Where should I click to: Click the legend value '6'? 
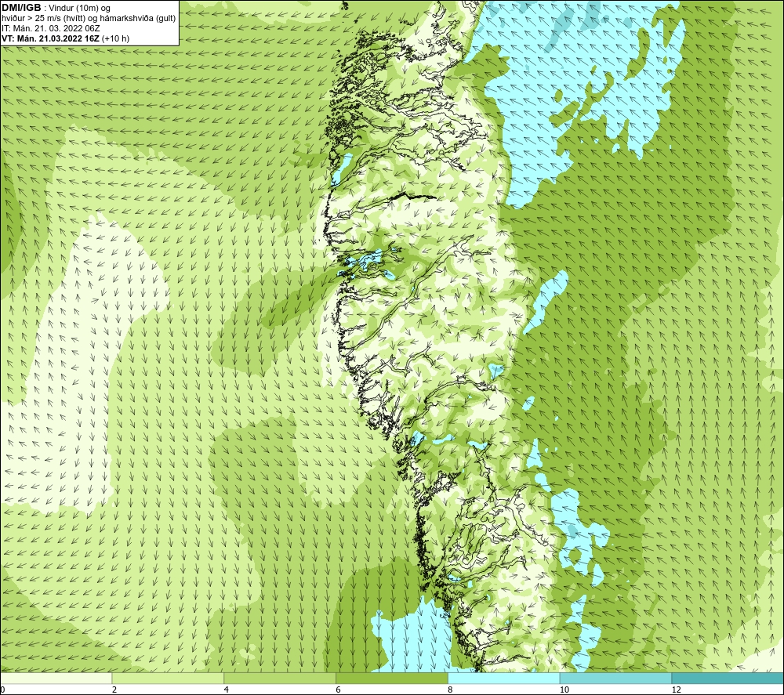coord(339,690)
